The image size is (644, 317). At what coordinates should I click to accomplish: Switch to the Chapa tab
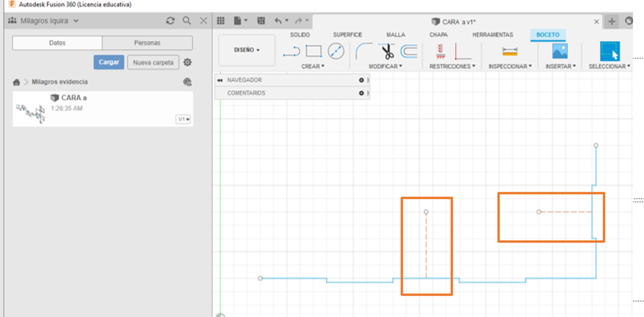438,35
